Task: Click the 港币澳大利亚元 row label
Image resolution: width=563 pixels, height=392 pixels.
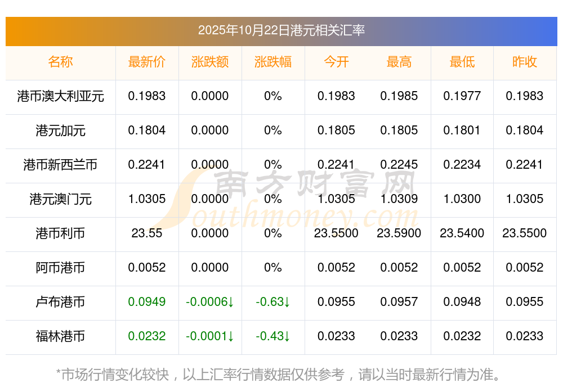Action: (60, 97)
